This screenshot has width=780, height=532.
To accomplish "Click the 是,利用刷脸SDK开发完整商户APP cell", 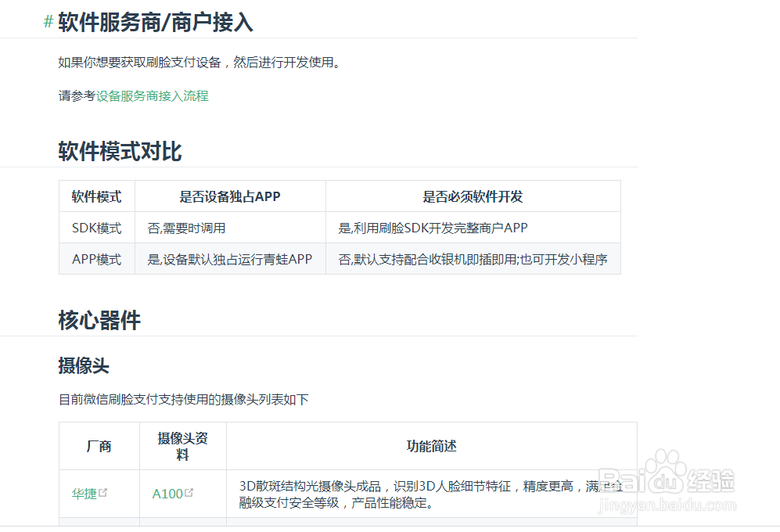I will [473, 228].
